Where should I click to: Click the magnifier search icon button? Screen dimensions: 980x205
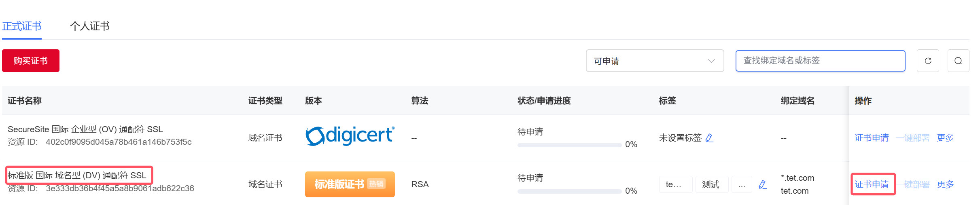(x=958, y=61)
